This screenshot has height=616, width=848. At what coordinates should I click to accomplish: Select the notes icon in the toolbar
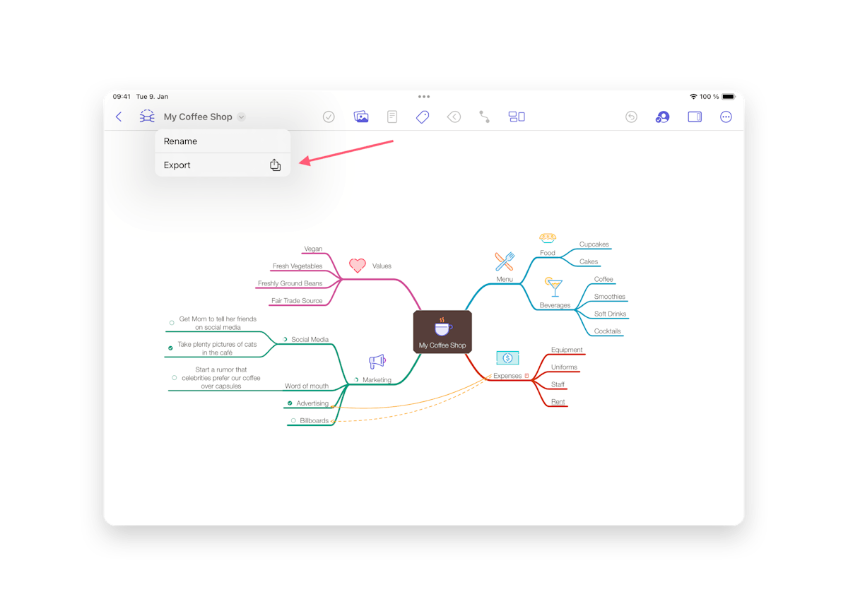pyautogui.click(x=392, y=117)
